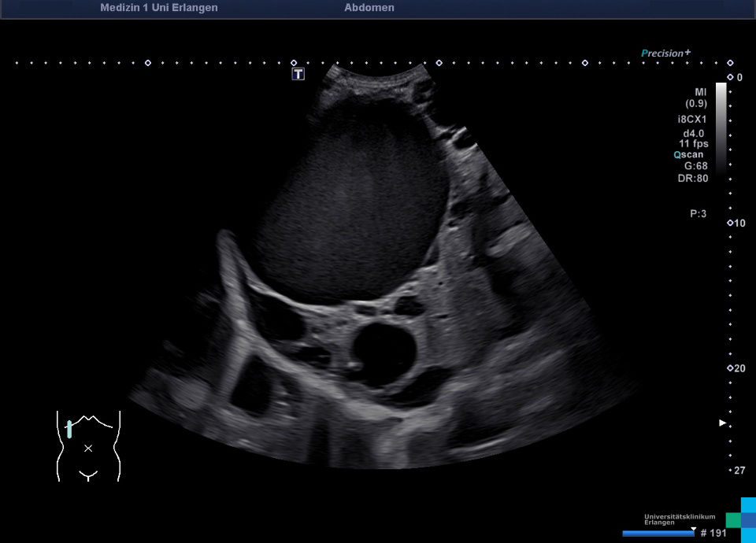The image size is (756, 543).
Task: Click the P:3 parameter
Action: [698, 212]
